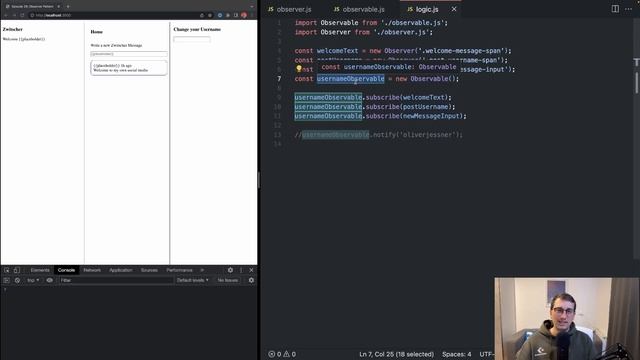Click the Ln 7, Col 25 status entry
Image resolution: width=640 pixels, height=360 pixels.
[396, 354]
